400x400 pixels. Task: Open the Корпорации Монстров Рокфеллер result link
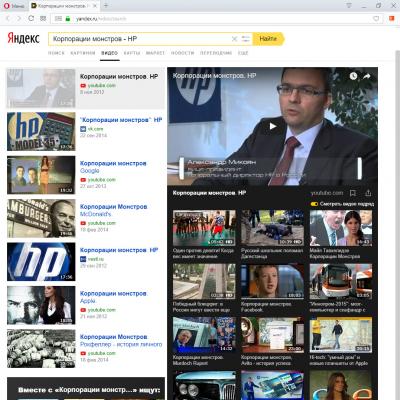[x=121, y=340]
